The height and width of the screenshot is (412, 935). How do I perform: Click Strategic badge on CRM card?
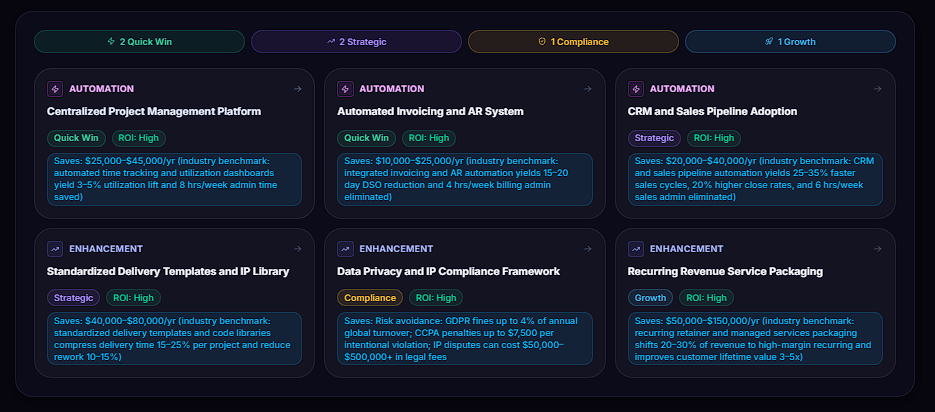pos(654,138)
